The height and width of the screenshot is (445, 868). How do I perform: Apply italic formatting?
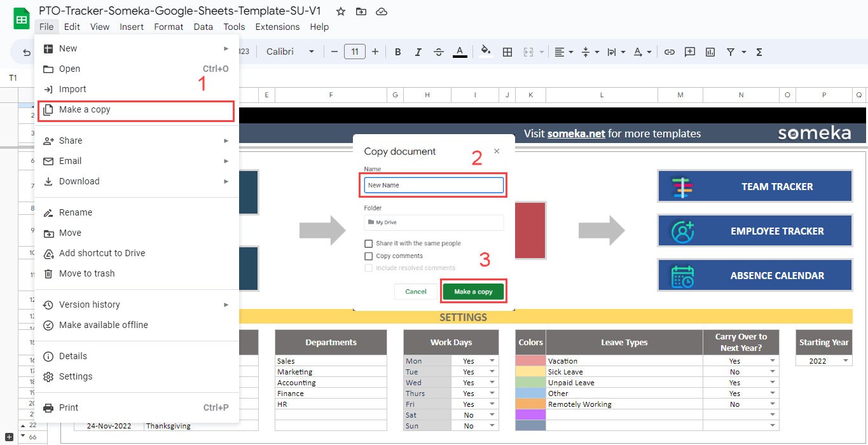click(x=418, y=51)
